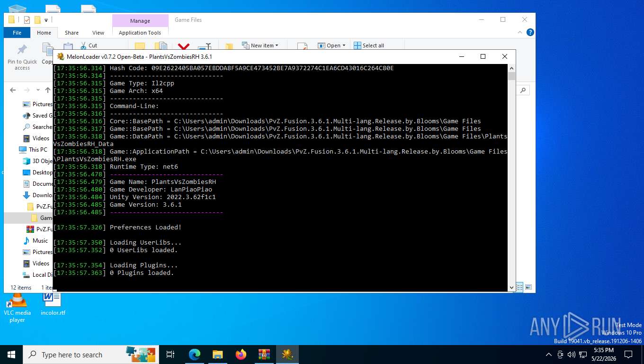Click the Back arrow in Explorer
Screen dimensions: 644x364
13,90
